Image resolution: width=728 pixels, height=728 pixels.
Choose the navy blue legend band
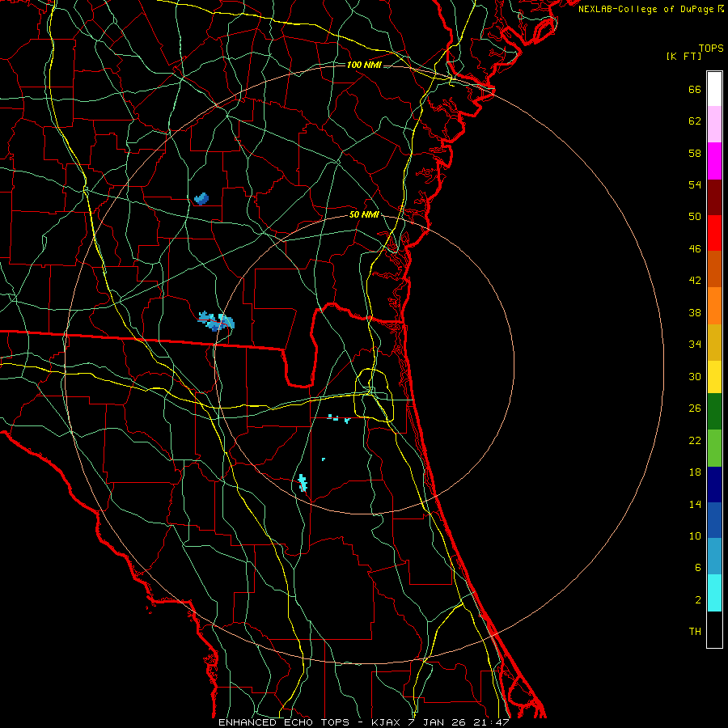714,485
